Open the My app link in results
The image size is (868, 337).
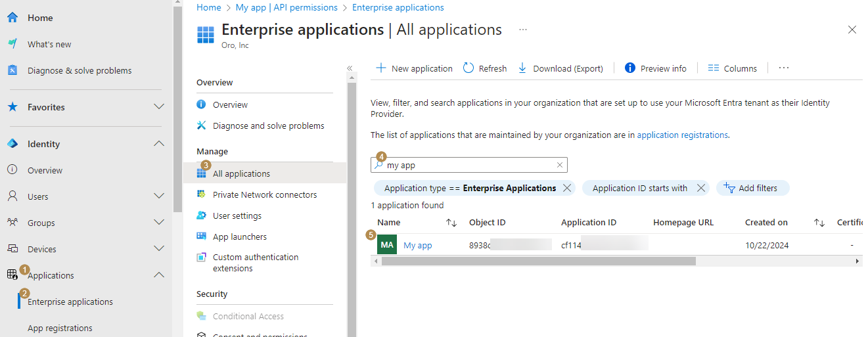click(417, 245)
